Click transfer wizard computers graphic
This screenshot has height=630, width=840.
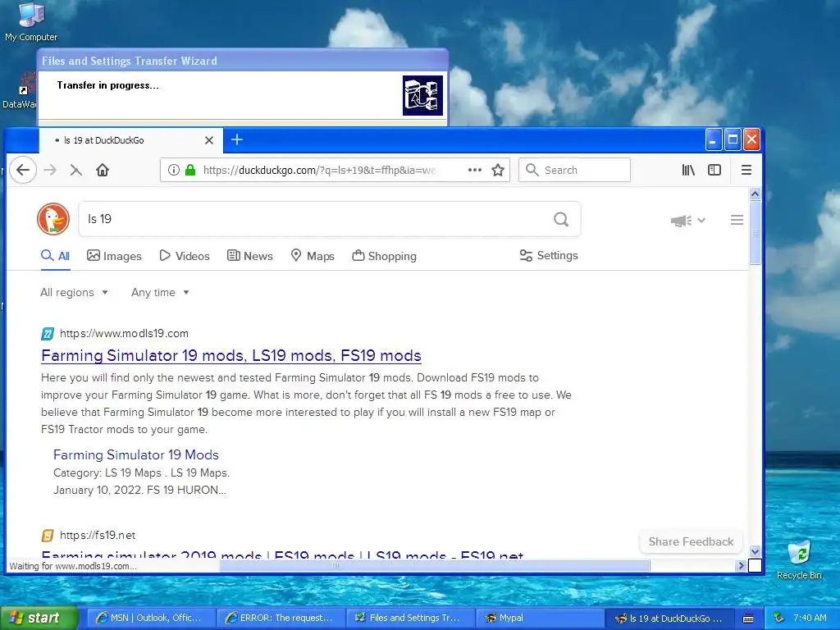[422, 95]
